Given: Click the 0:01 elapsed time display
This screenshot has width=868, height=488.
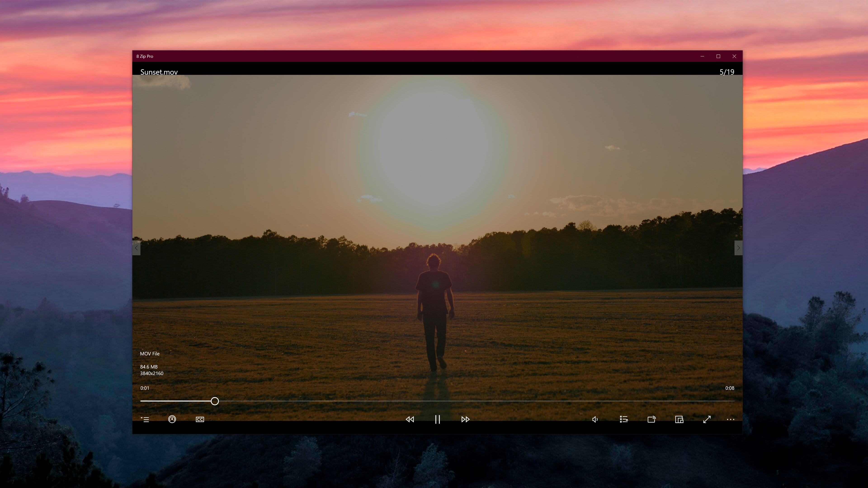Looking at the screenshot, I should (x=145, y=388).
